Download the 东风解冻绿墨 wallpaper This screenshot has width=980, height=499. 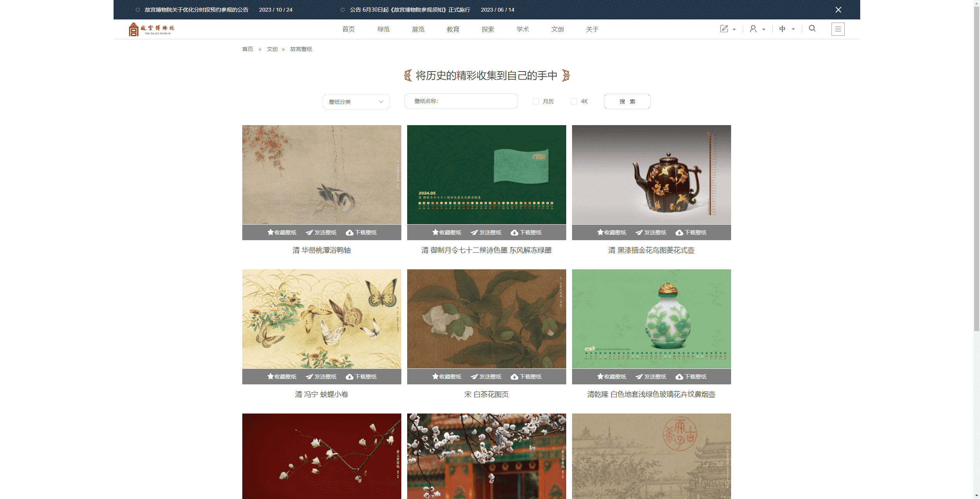click(526, 232)
